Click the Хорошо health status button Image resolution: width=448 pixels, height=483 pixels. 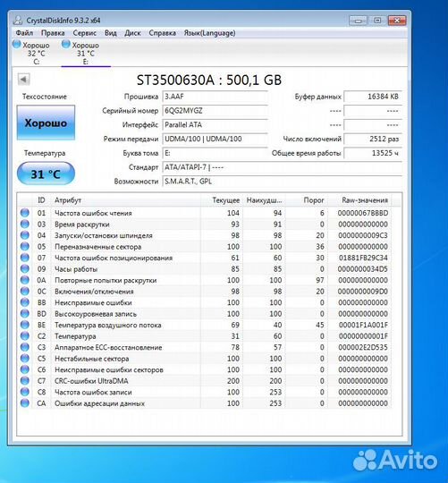pos(46,123)
